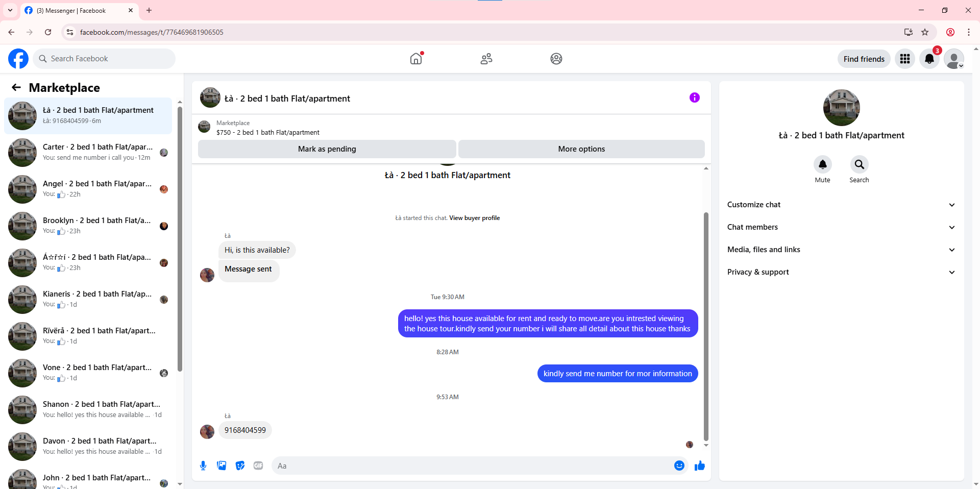980x489 pixels.
Task: Click the conversation list scrollbar
Action: point(180,239)
